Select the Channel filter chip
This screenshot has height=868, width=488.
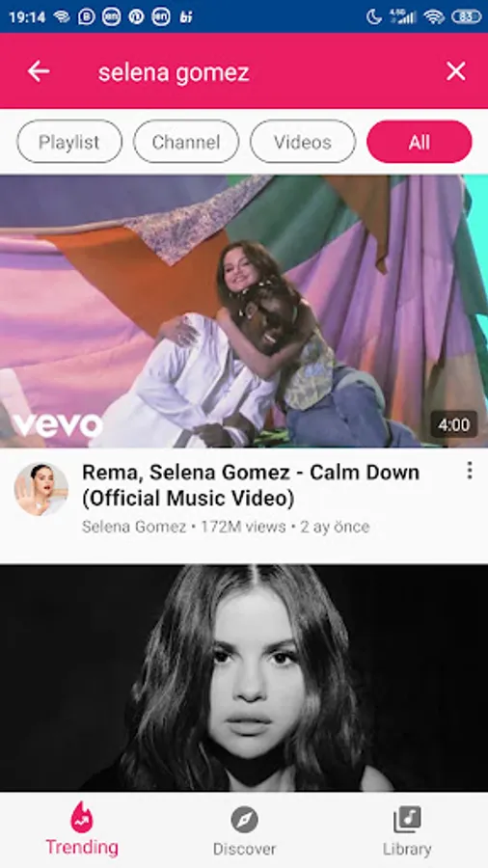pos(186,142)
